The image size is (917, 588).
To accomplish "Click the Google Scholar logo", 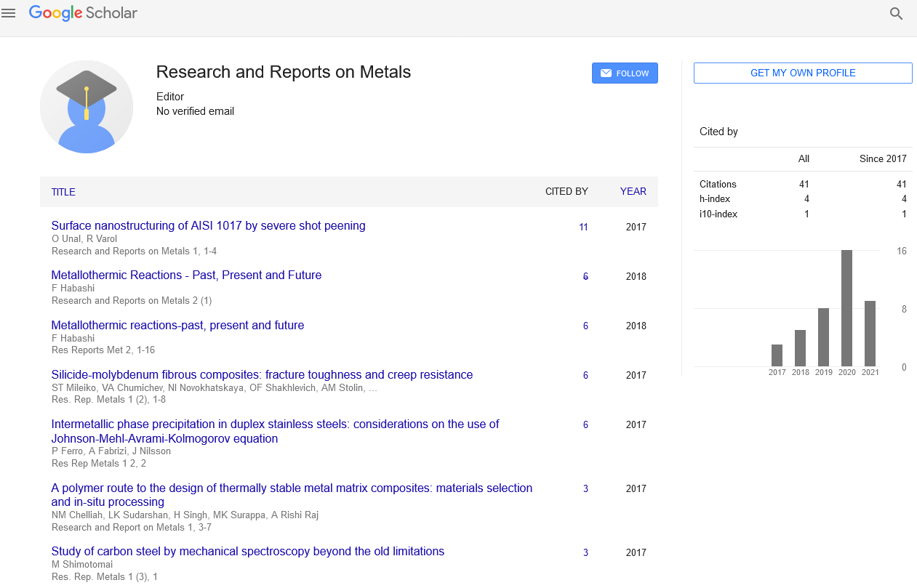I will (83, 13).
